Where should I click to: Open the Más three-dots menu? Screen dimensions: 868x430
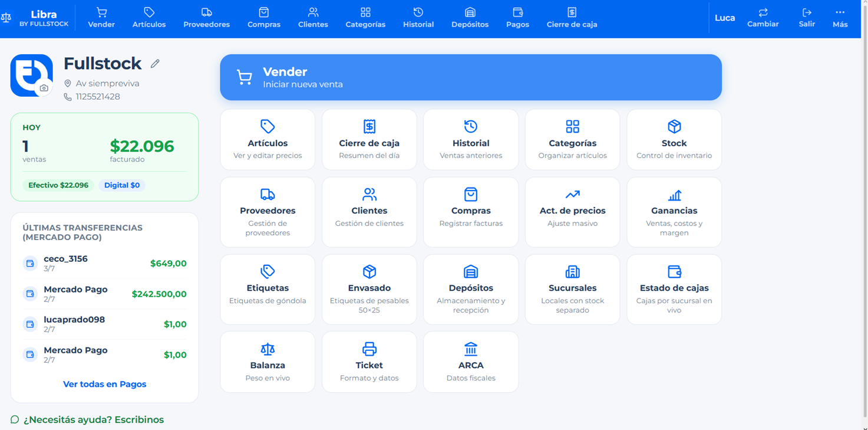pyautogui.click(x=840, y=18)
